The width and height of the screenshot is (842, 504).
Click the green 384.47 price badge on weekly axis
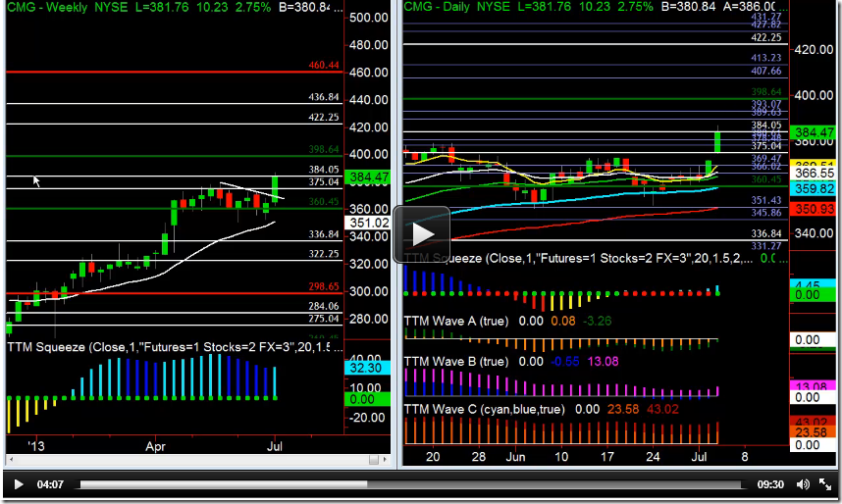367,177
